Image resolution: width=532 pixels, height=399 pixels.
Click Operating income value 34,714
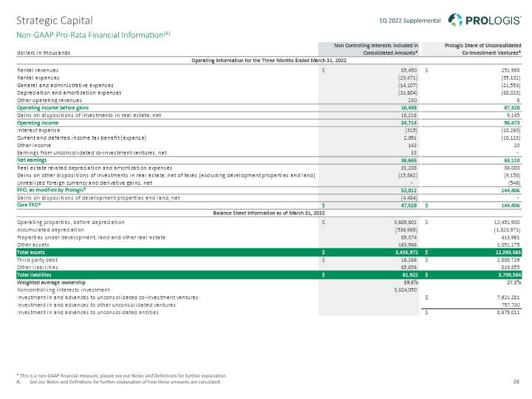[409, 123]
